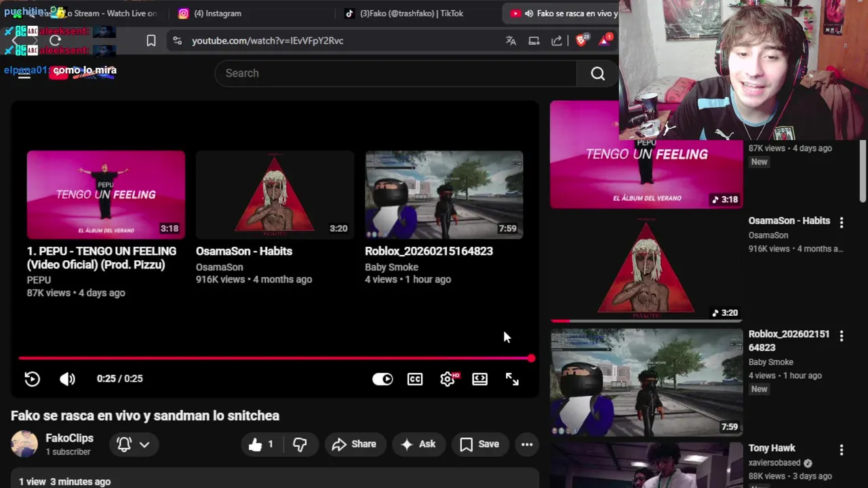Click the URL youtube.com/watch address
Screen dimensions: 868x488
pyautogui.click(x=267, y=41)
